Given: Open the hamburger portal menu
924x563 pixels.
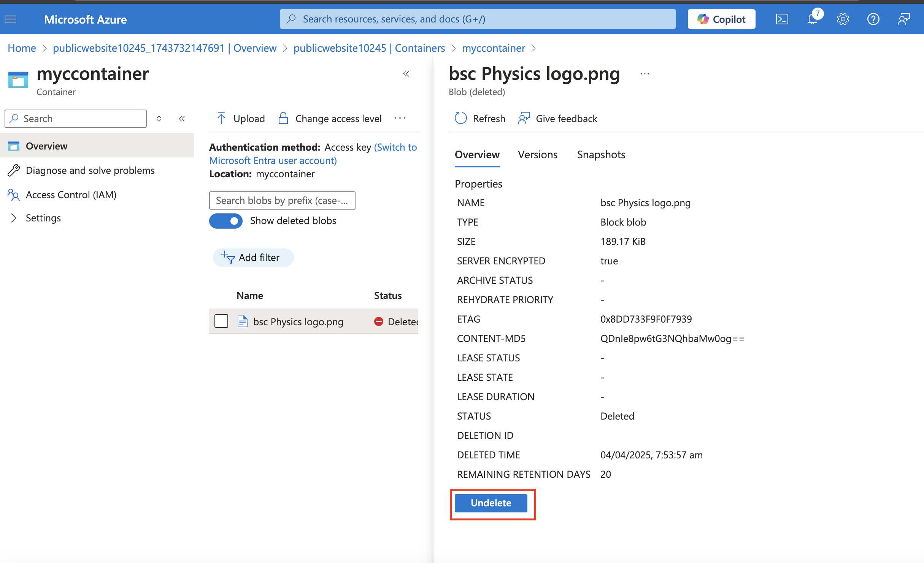Looking at the screenshot, I should tap(11, 19).
